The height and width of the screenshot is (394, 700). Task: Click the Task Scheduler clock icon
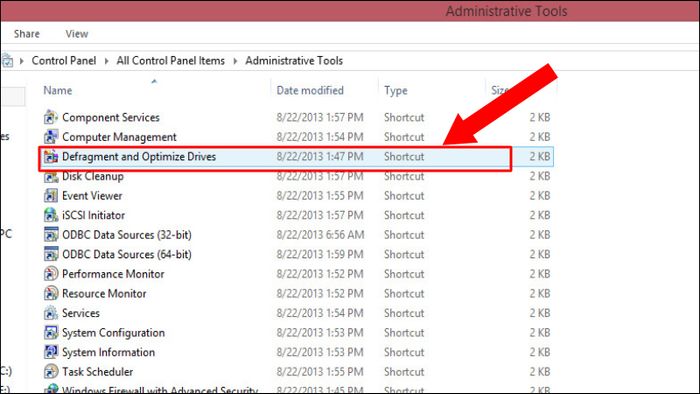tap(51, 372)
